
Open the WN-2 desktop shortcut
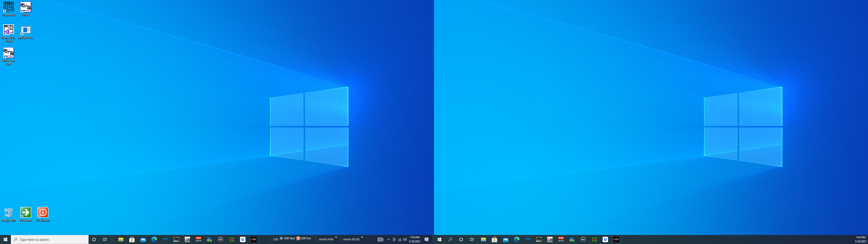coord(26,9)
